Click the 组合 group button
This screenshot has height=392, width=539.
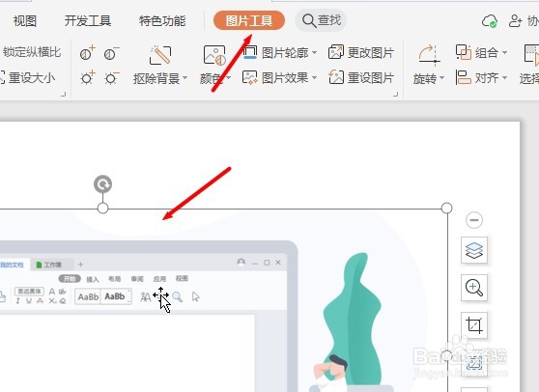477,52
